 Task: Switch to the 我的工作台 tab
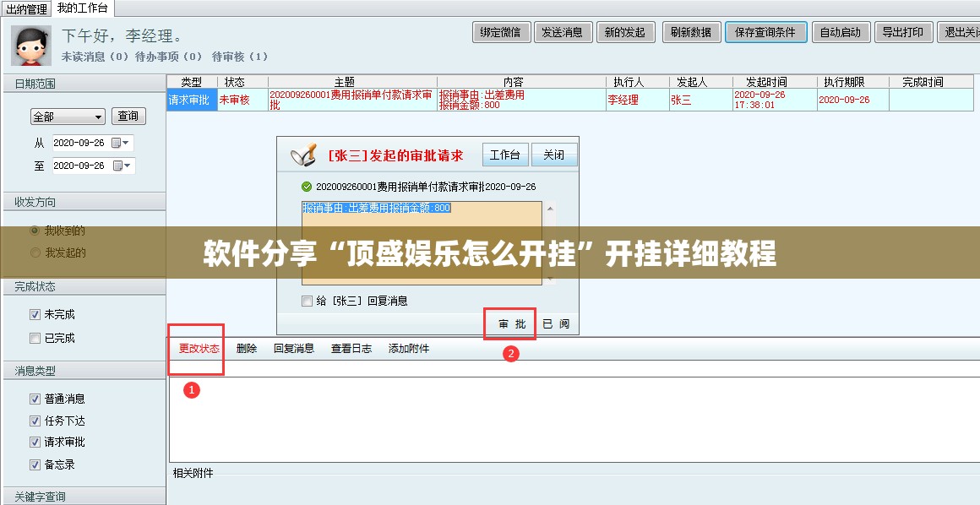(83, 8)
